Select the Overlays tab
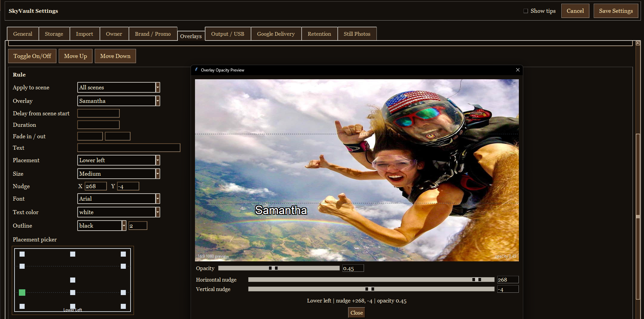Viewport: 644px width, 319px height. point(191,36)
